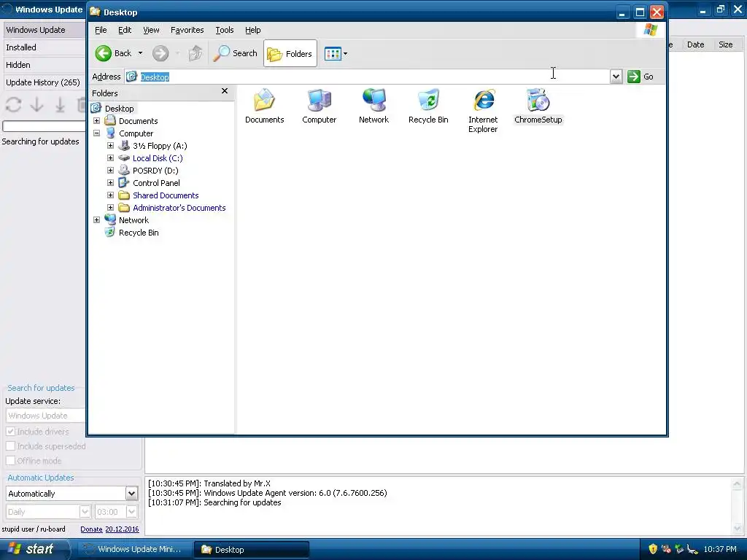The image size is (747, 560).
Task: Click the green Go arrow button
Action: 634,77
